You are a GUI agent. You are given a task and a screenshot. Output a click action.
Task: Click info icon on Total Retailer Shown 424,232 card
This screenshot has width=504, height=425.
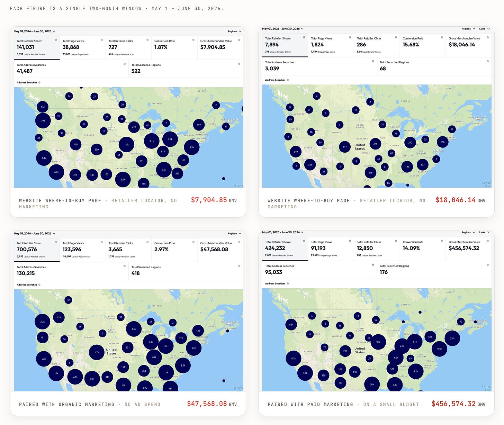click(304, 241)
